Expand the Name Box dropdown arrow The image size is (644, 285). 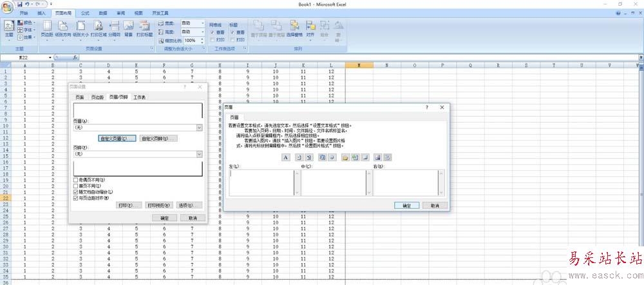[x=50, y=57]
